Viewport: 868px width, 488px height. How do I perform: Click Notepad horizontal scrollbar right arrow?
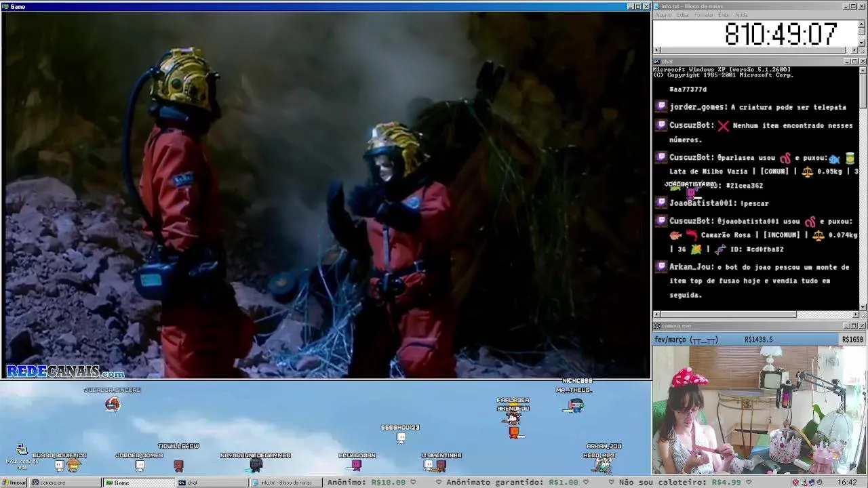coord(854,50)
